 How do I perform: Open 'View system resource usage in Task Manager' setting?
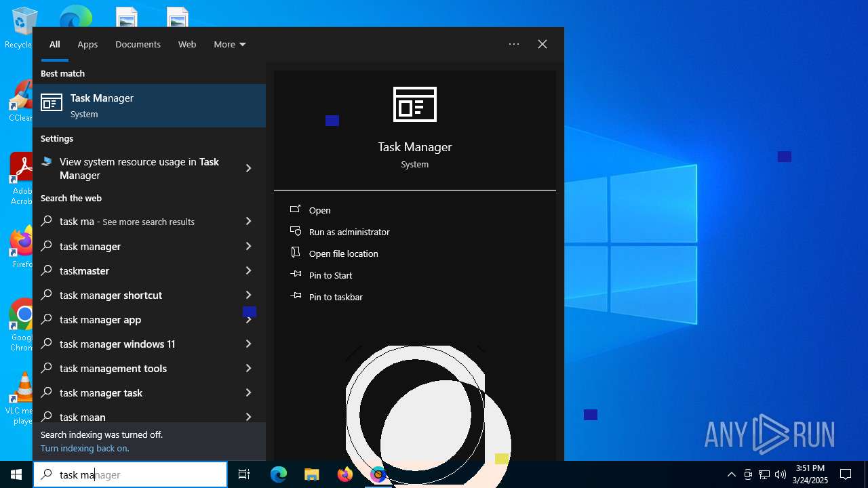click(x=133, y=168)
